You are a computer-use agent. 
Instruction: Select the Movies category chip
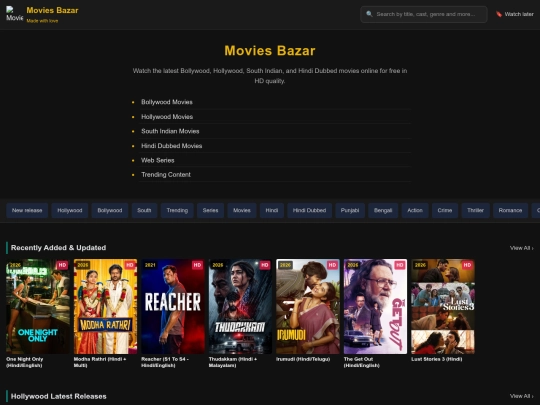[x=242, y=210]
